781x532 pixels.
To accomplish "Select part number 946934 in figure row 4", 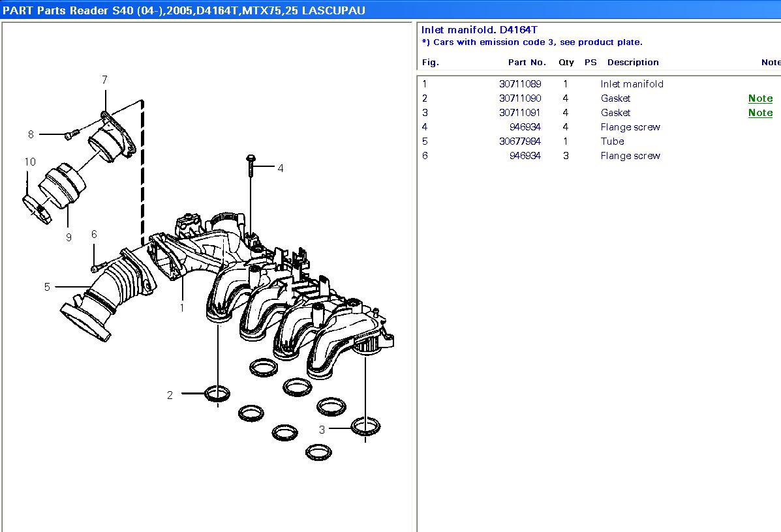I will pos(525,127).
